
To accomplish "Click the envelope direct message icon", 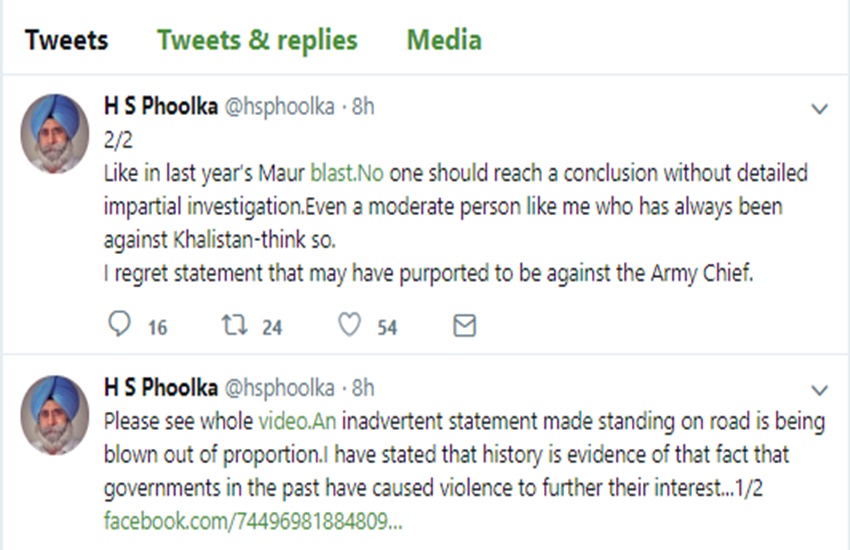I will click(x=464, y=326).
